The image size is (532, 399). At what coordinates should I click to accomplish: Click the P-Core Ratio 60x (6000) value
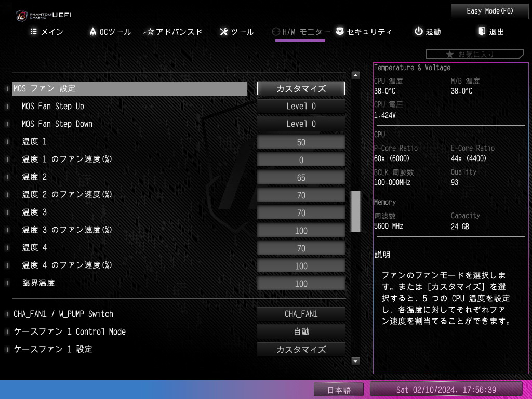(392, 158)
